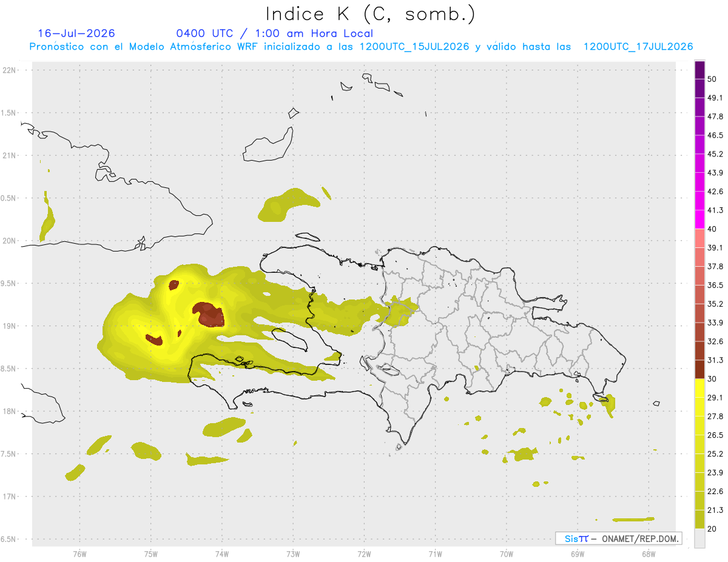Click the "30" value on the color scale
The width and height of the screenshot is (728, 562).
click(x=713, y=379)
